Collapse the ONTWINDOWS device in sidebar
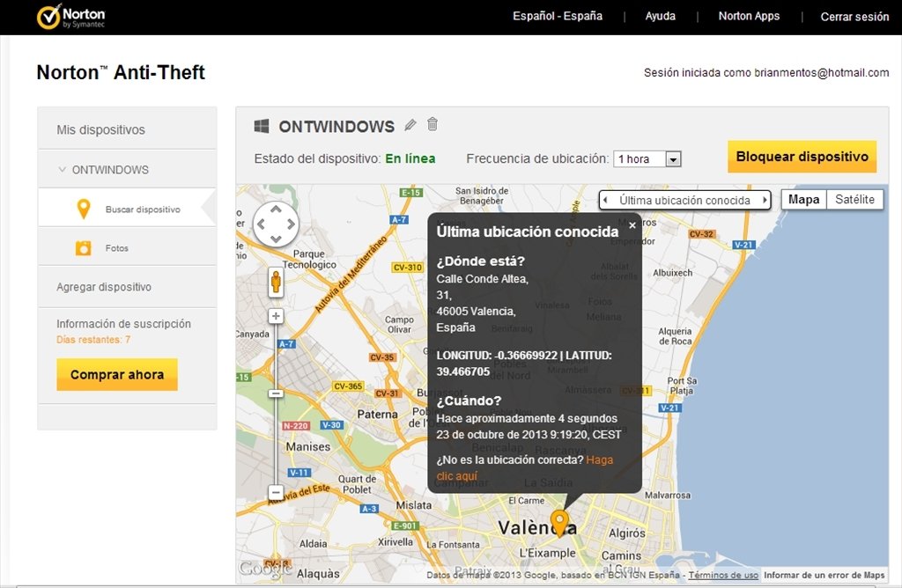Image resolution: width=902 pixels, height=588 pixels. point(63,170)
